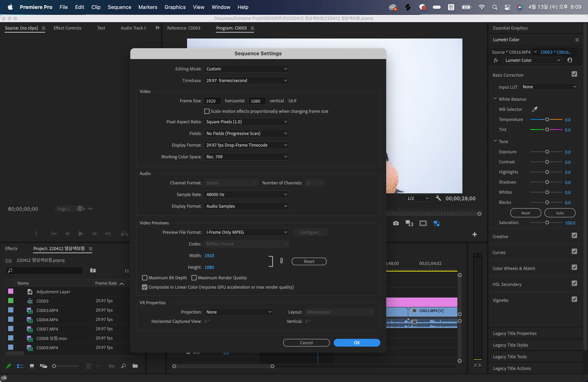Uncheck Composite in Linear Color option
Screen dimensions: 588x382
pos(145,287)
